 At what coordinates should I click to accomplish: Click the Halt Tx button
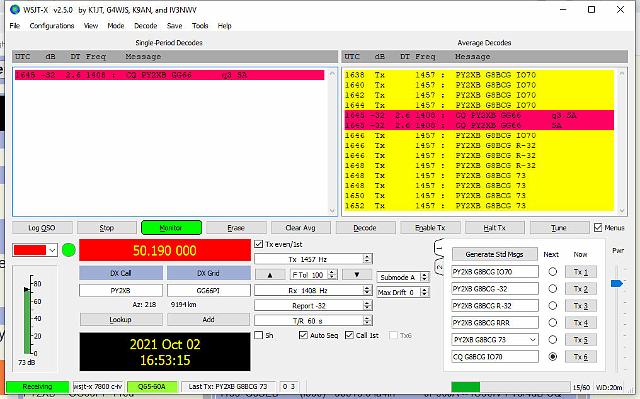pyautogui.click(x=494, y=228)
